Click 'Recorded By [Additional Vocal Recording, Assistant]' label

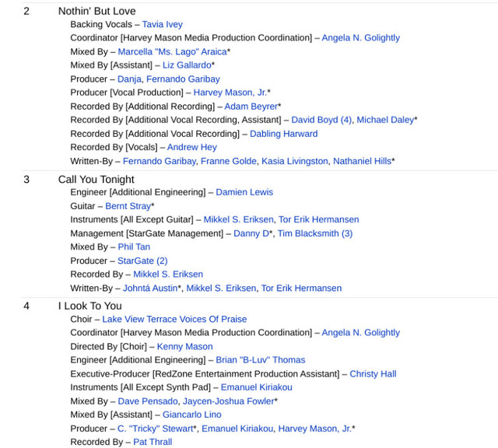coord(176,120)
